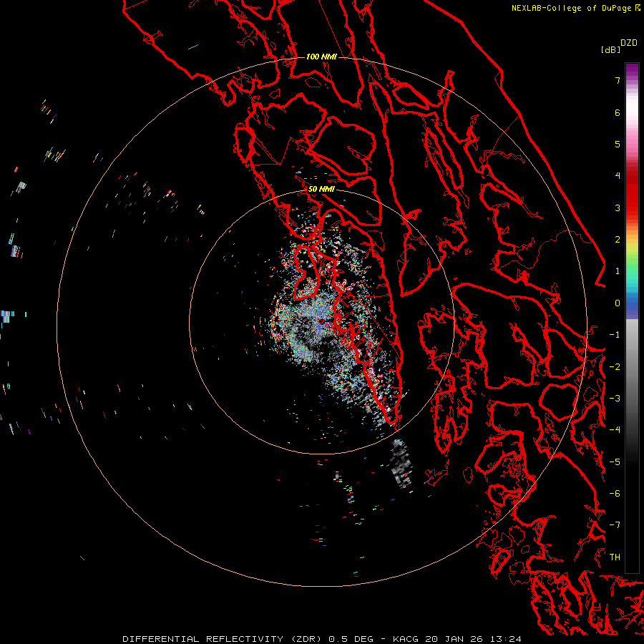Click the TH label at the scale bottom
Viewport: 644px width, 644px height.
[x=615, y=557]
